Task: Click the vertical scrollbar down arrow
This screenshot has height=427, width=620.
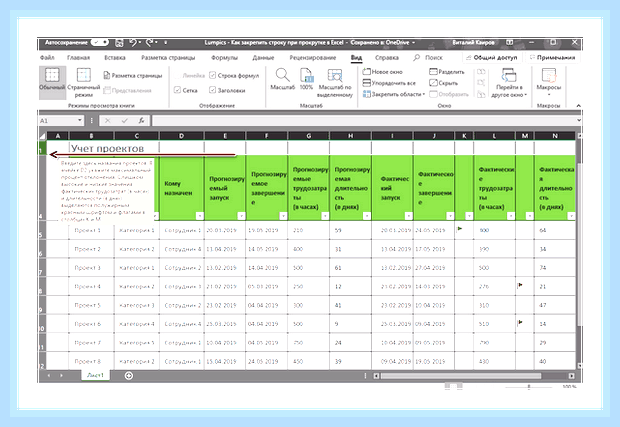Action: tap(579, 366)
